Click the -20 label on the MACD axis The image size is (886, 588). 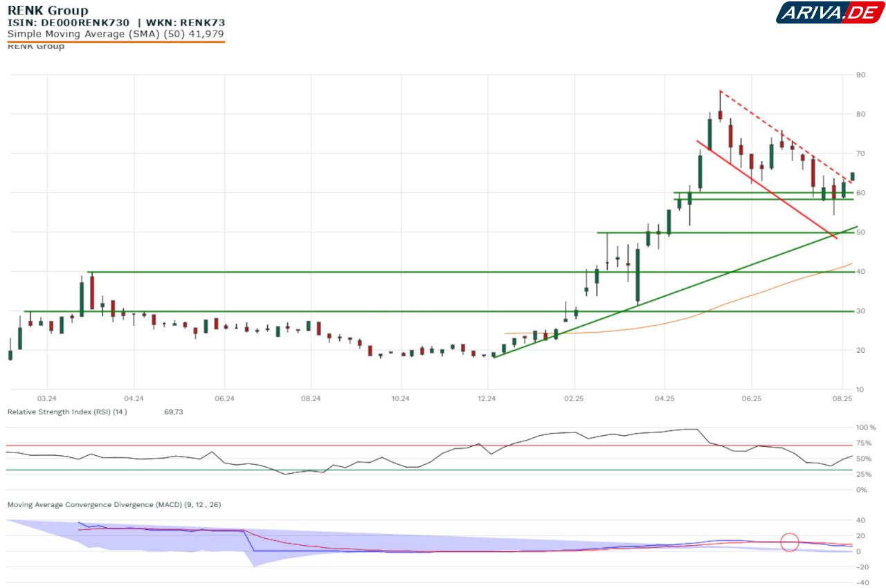[x=862, y=567]
